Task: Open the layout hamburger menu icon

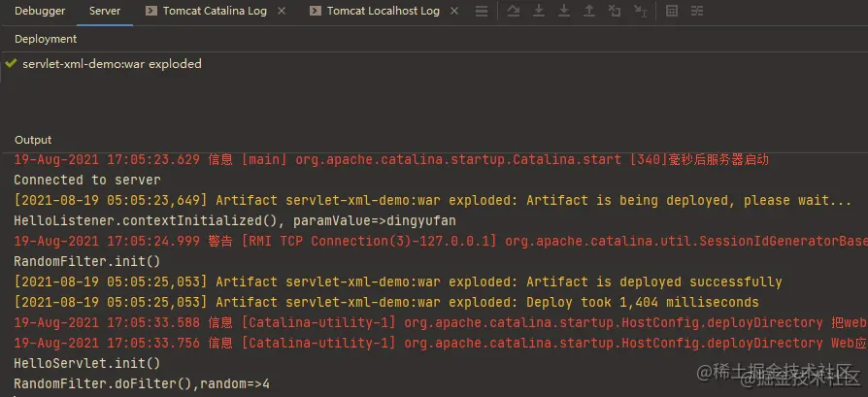Action: pyautogui.click(x=482, y=11)
